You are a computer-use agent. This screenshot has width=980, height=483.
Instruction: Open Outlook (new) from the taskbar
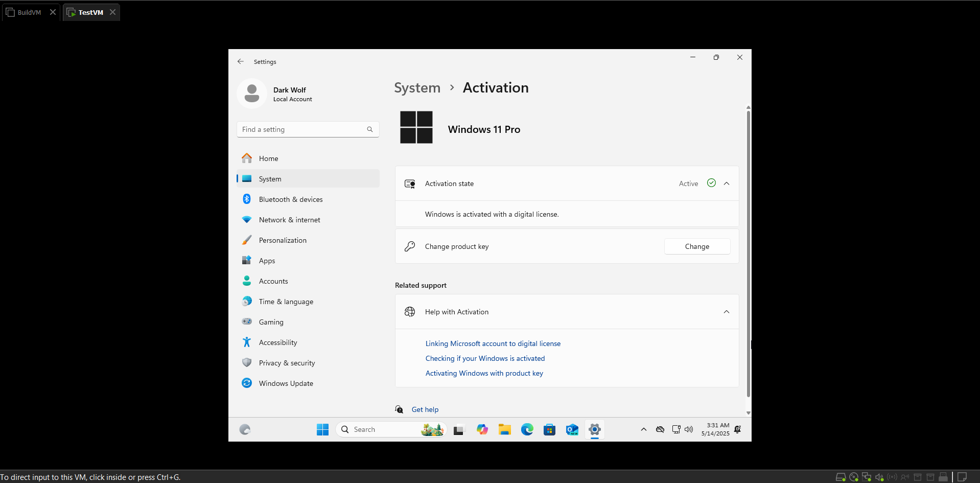572,430
